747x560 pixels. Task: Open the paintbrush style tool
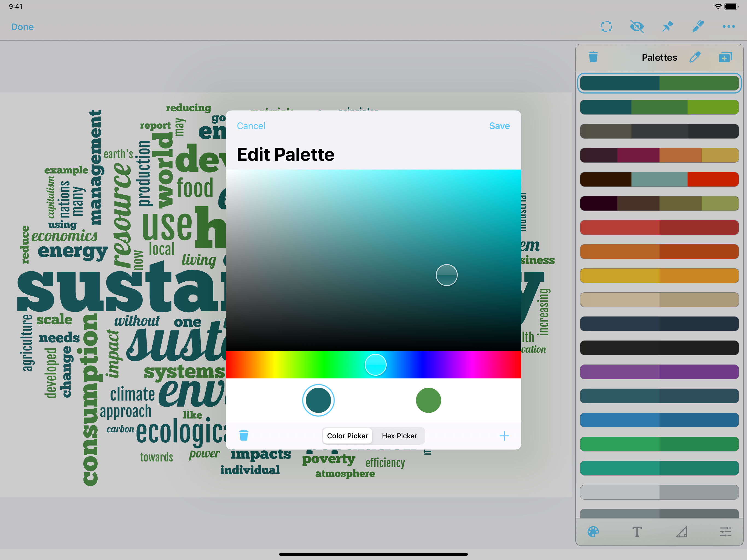[698, 26]
